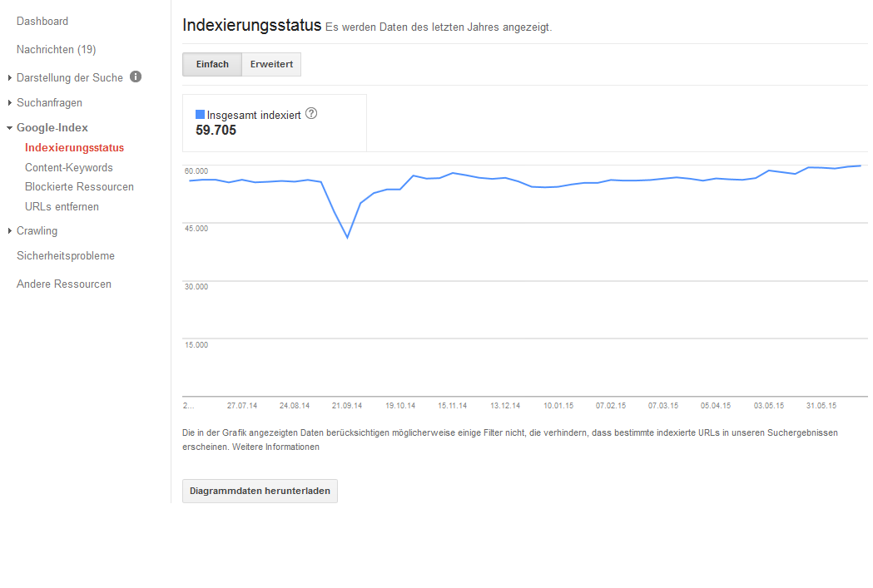This screenshot has width=873, height=588.
Task: Open the info icon beside Darstellung der Suche
Action: click(136, 77)
